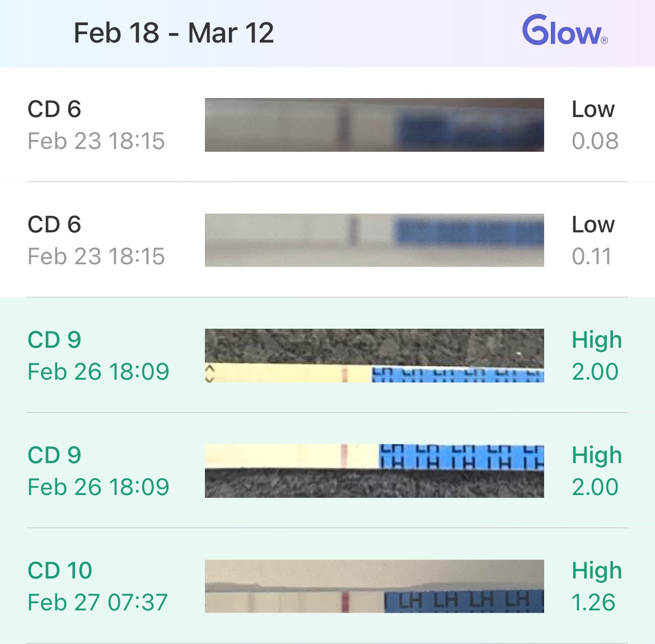Tap the Low 0.11 result value
Image resolution: width=655 pixels, height=644 pixels.
(x=593, y=240)
